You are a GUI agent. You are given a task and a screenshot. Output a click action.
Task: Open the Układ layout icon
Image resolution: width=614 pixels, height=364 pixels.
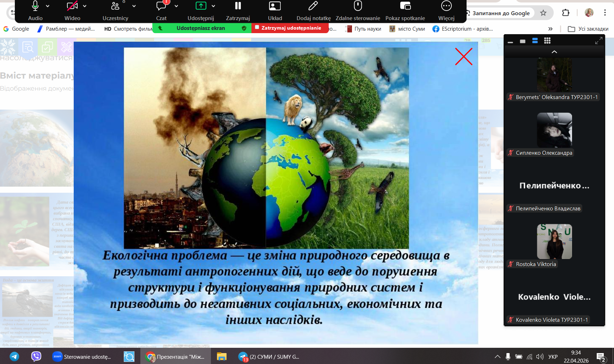(275, 6)
